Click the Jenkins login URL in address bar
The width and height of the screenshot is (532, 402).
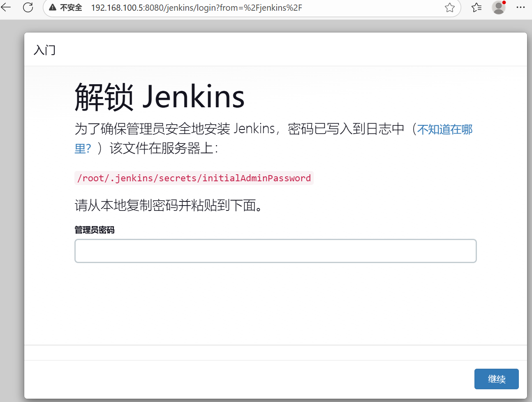197,8
